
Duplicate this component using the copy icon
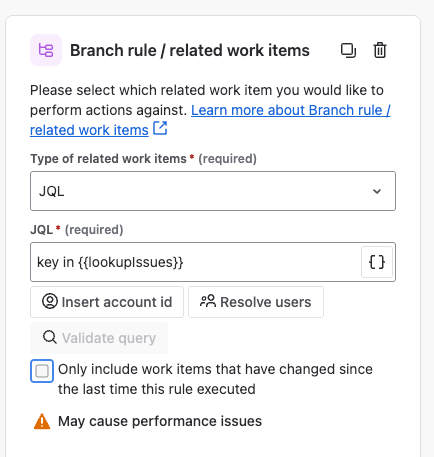click(348, 51)
